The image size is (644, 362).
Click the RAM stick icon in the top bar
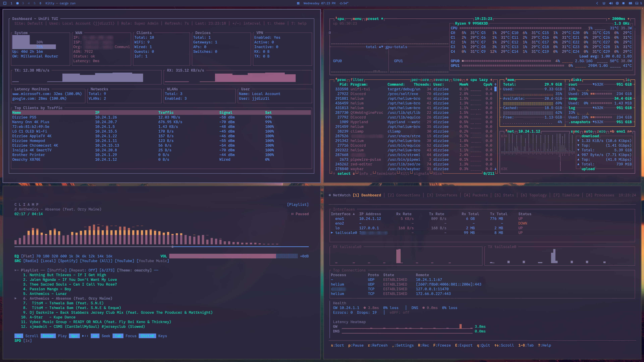pyautogui.click(x=630, y=3)
